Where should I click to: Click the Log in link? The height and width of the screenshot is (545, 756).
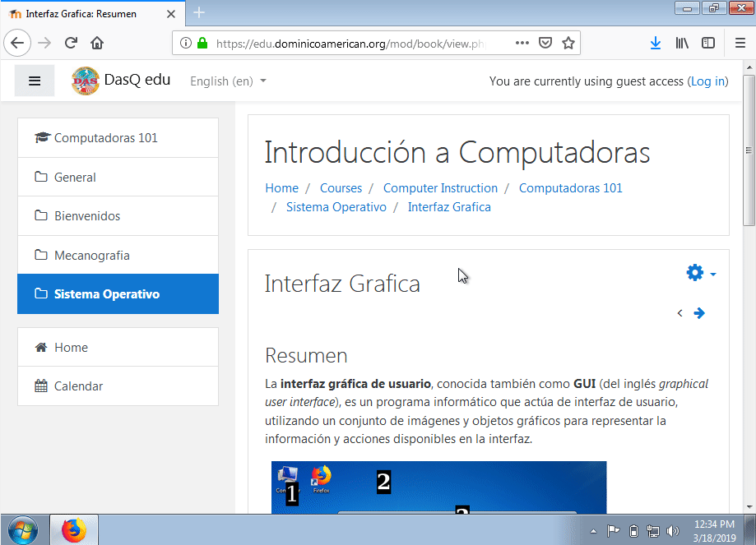click(707, 81)
